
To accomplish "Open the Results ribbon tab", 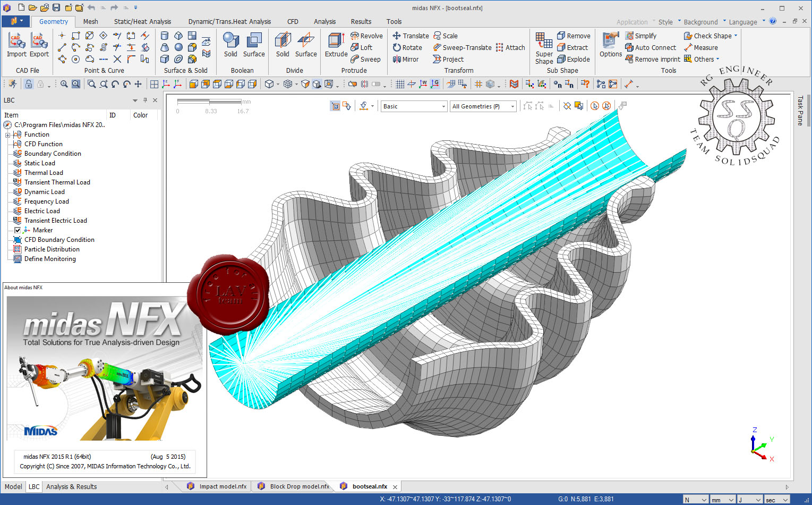I will click(x=361, y=21).
